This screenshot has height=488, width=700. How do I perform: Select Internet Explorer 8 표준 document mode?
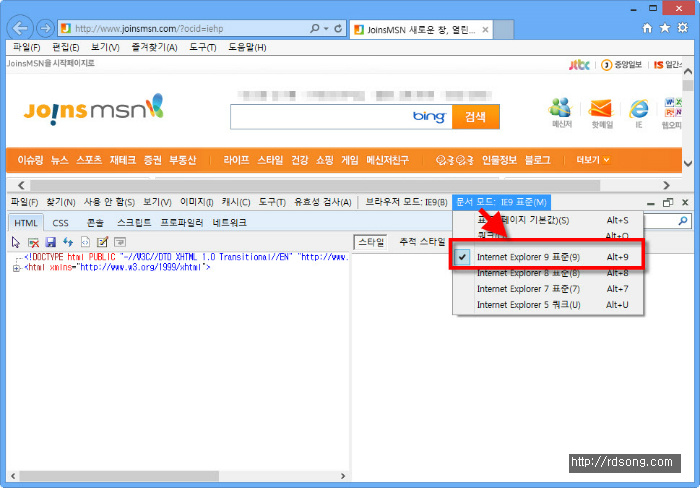pyautogui.click(x=548, y=273)
